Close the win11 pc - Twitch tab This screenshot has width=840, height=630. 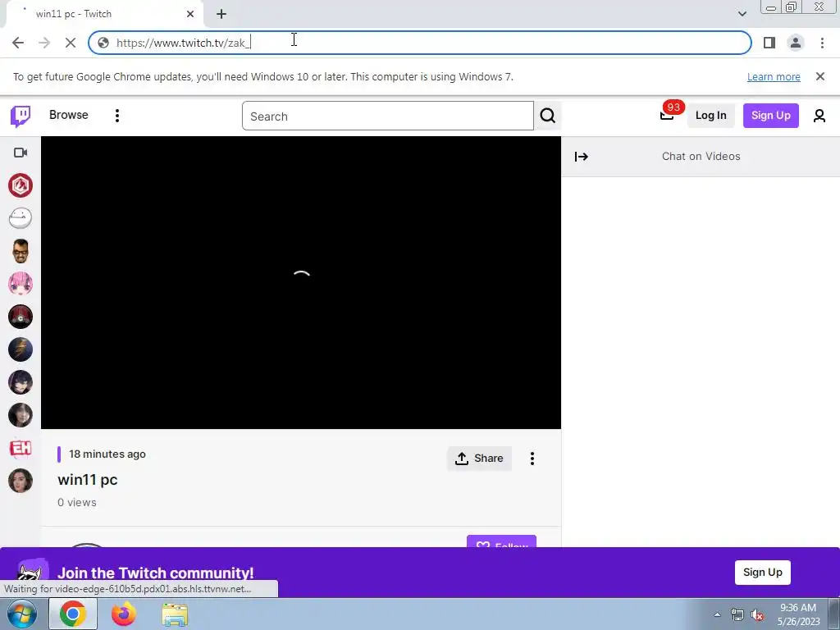(190, 14)
